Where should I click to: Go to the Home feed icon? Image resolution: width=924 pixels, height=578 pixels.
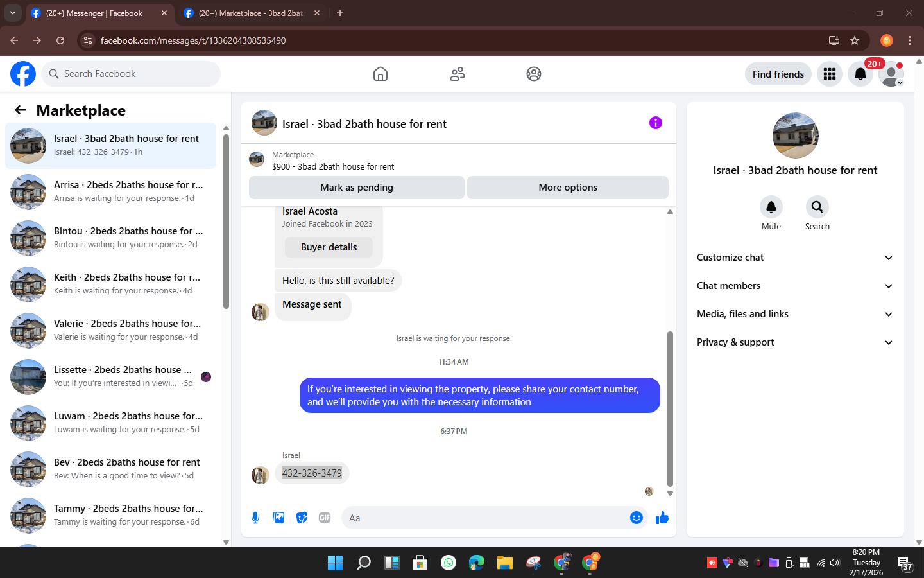pos(381,74)
